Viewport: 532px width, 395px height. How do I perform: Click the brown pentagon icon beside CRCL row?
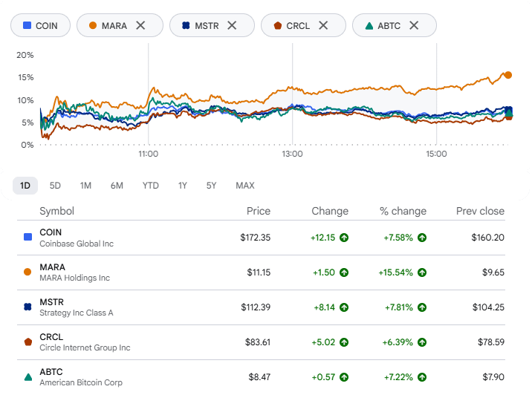point(28,342)
